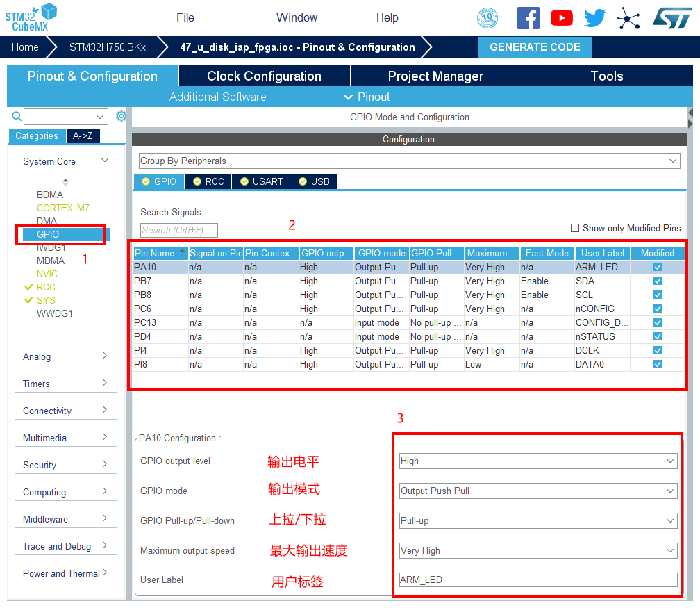700x608 pixels.
Task: Open the YouTube icon link
Action: [x=561, y=18]
